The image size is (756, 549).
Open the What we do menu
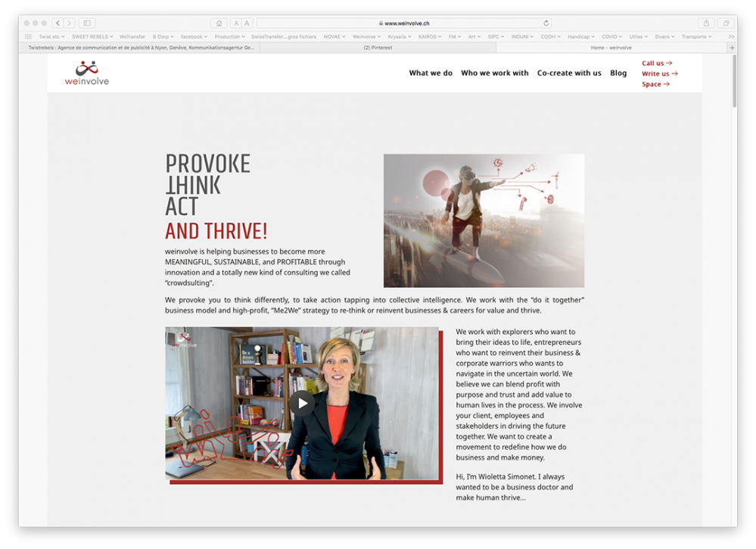click(431, 73)
